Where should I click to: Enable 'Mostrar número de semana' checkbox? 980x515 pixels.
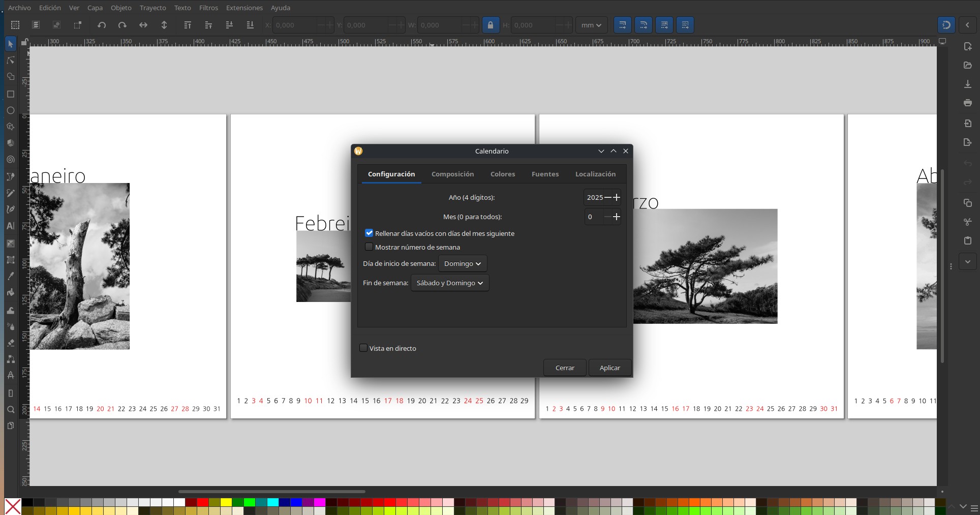click(369, 247)
